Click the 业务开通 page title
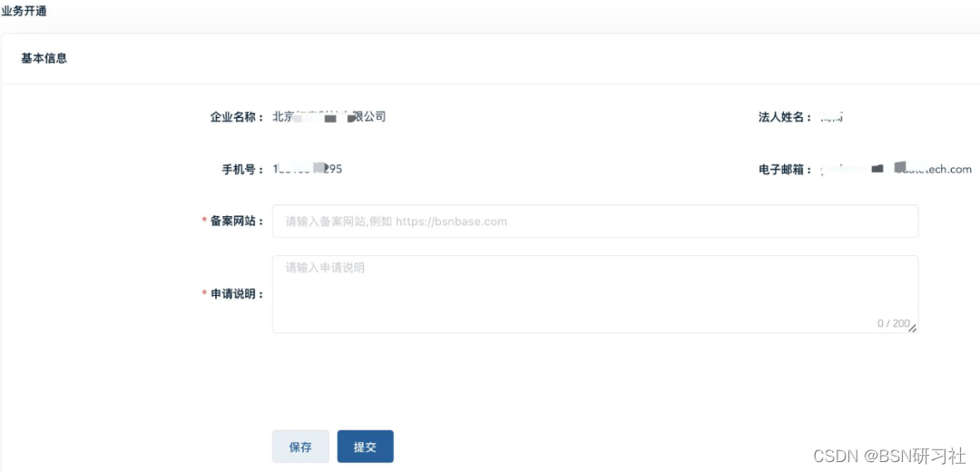 (x=24, y=11)
